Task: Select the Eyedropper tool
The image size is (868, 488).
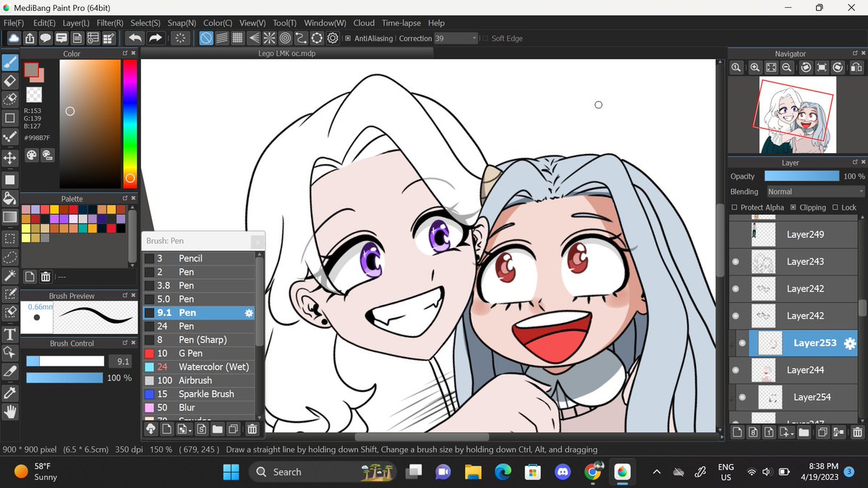Action: pyautogui.click(x=10, y=393)
